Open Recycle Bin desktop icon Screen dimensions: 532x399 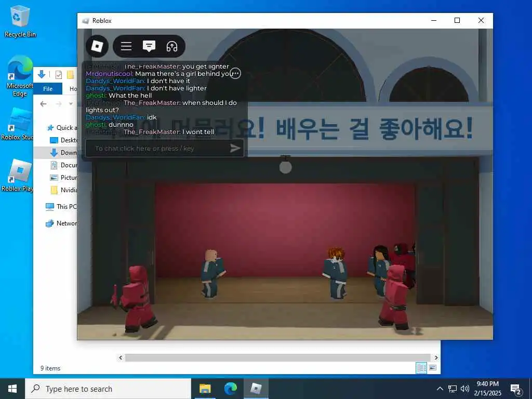tap(20, 22)
